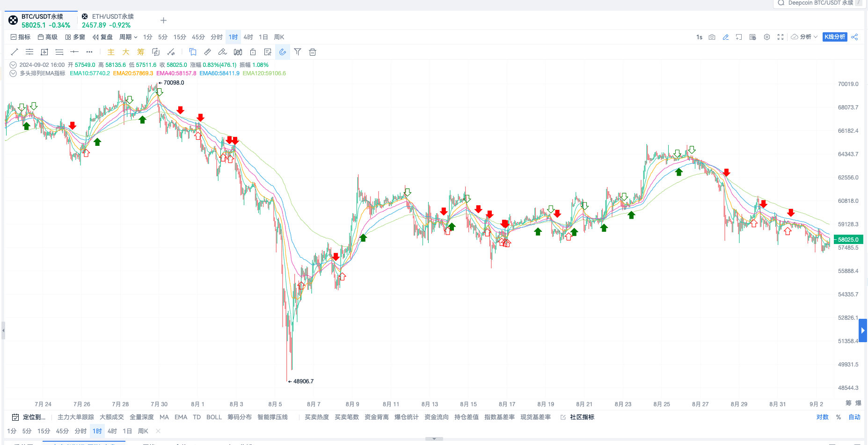Collapse the candle OHLC info row

point(13,65)
